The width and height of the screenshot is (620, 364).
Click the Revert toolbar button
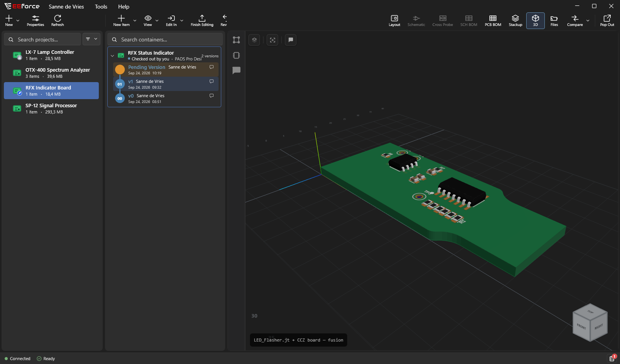(x=224, y=21)
